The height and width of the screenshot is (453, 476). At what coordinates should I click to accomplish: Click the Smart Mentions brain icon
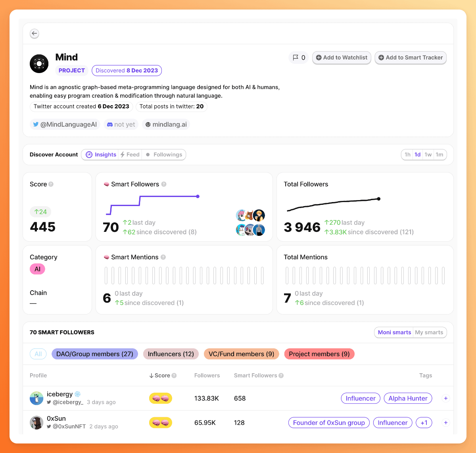coord(106,257)
